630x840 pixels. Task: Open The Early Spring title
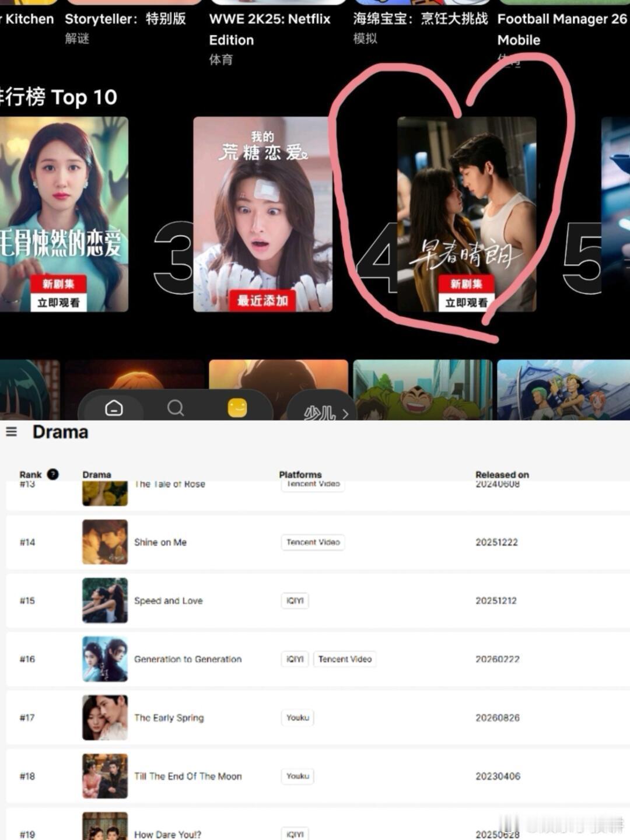(x=169, y=717)
